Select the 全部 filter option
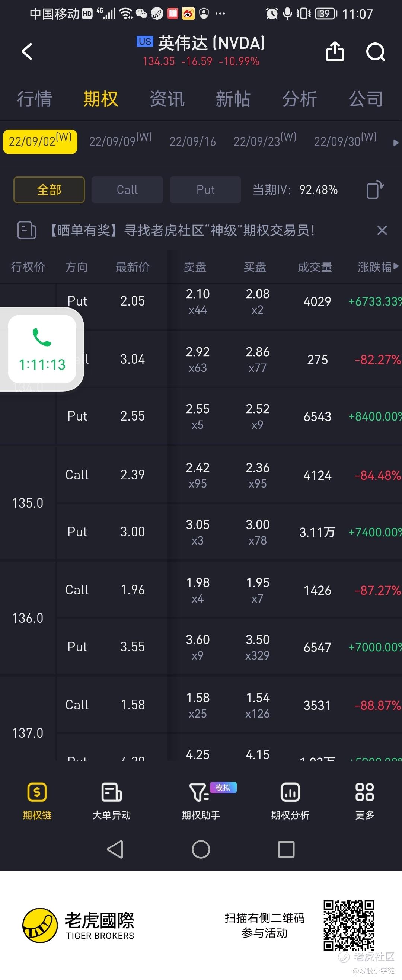The image size is (402, 980). coord(49,189)
